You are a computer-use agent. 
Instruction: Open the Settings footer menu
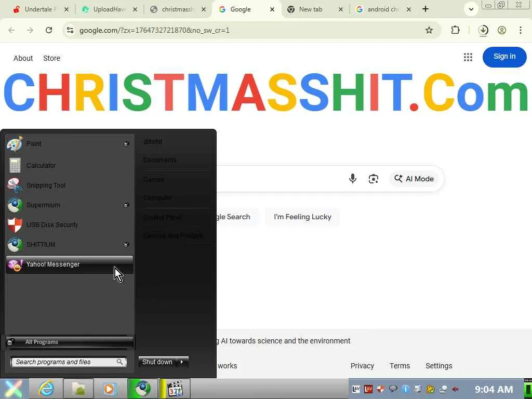coord(438,366)
